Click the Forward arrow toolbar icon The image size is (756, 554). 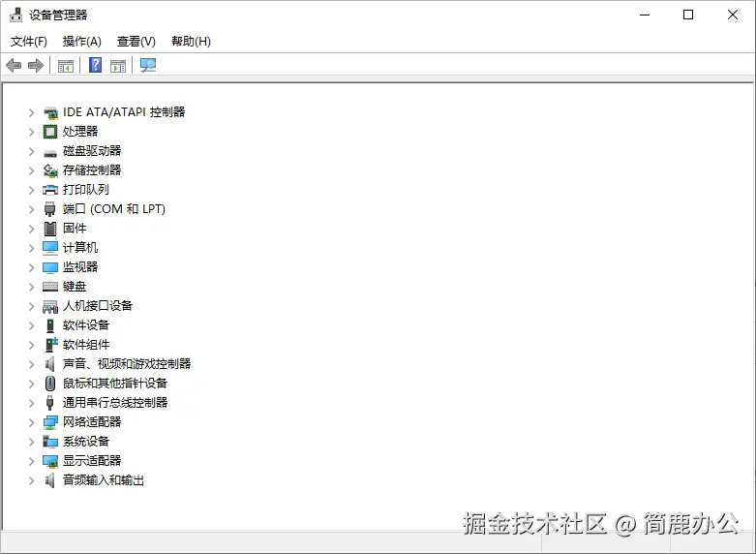click(36, 65)
